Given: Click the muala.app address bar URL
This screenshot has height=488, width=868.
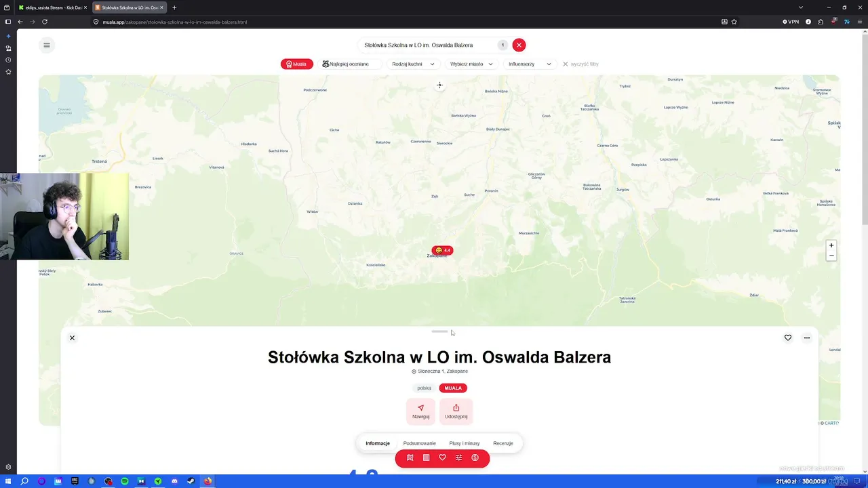Looking at the screenshot, I should point(175,22).
